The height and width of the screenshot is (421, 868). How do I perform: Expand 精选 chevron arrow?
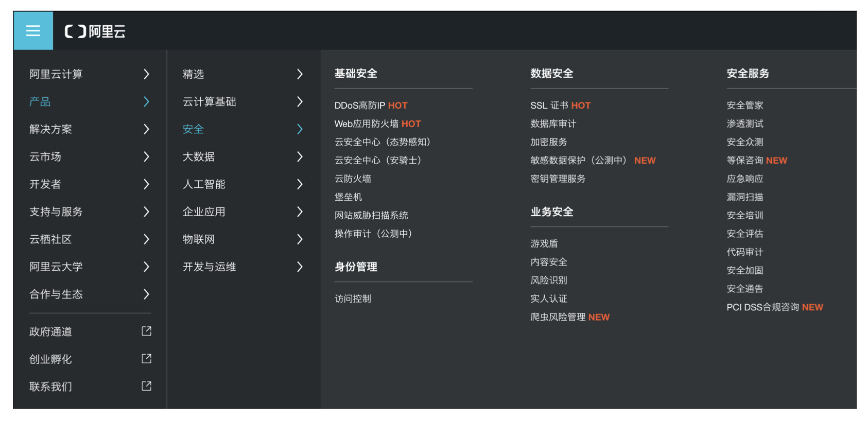(300, 74)
